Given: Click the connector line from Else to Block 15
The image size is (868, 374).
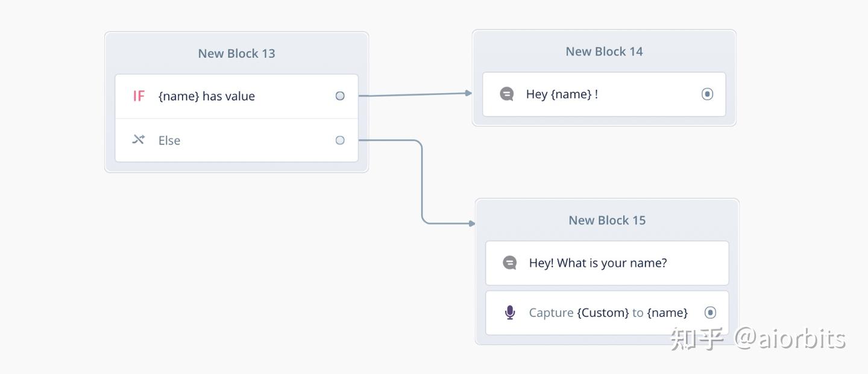Looking at the screenshot, I should click(421, 181).
